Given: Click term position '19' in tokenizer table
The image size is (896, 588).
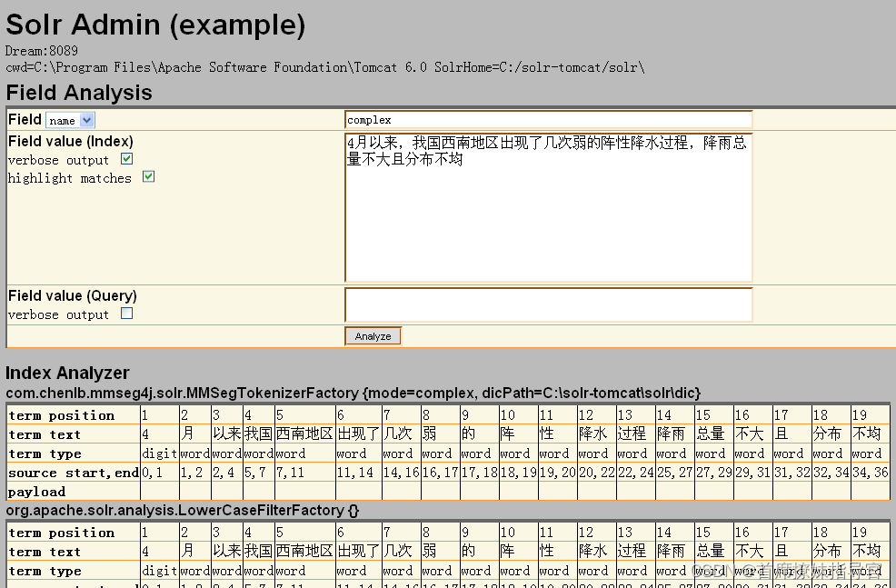Looking at the screenshot, I should 860,414.
